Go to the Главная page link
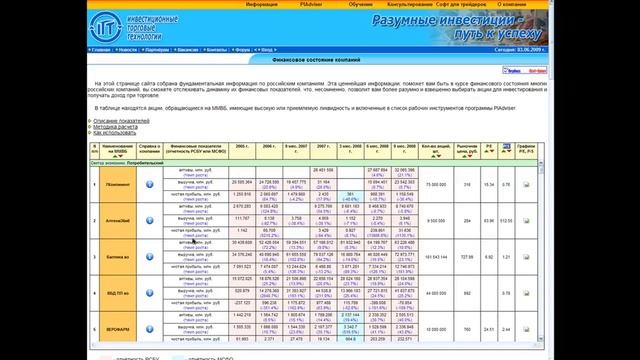Screen dimensions: 640x360 coord(101,50)
